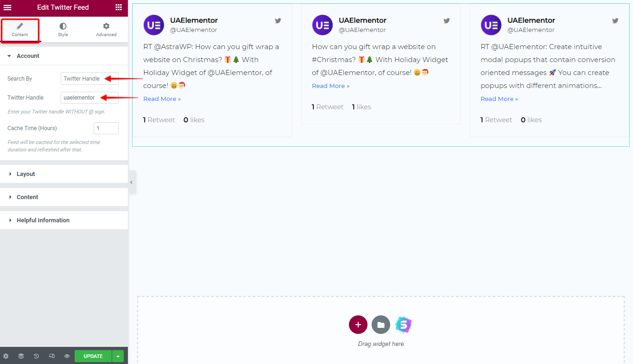This screenshot has width=633, height=364.
Task: Open the Elementor hamburger menu
Action: (7, 7)
